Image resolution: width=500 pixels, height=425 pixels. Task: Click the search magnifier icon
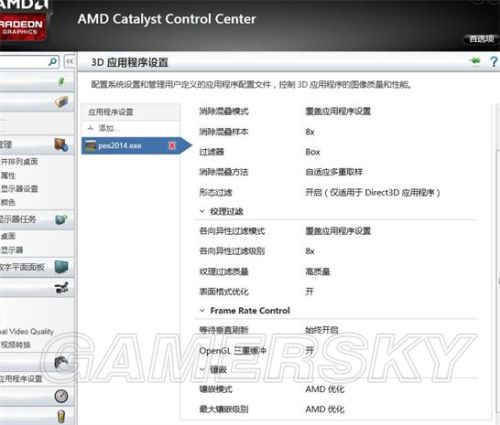(53, 62)
